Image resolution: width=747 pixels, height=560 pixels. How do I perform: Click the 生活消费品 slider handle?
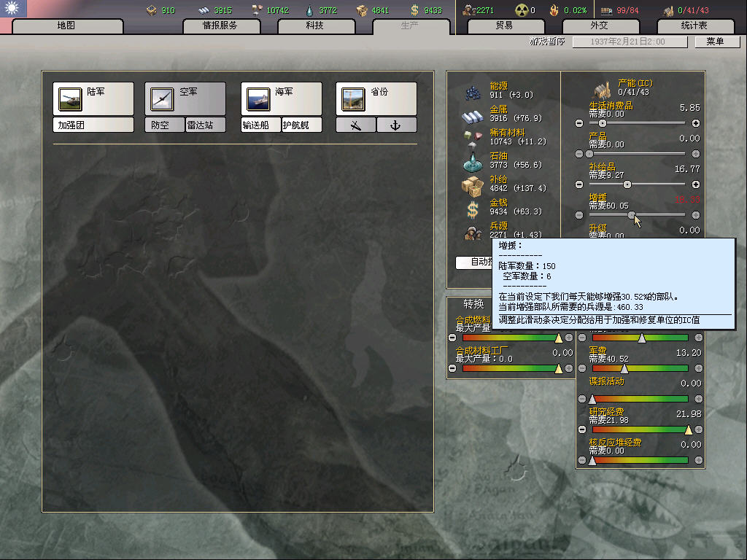tap(602, 123)
